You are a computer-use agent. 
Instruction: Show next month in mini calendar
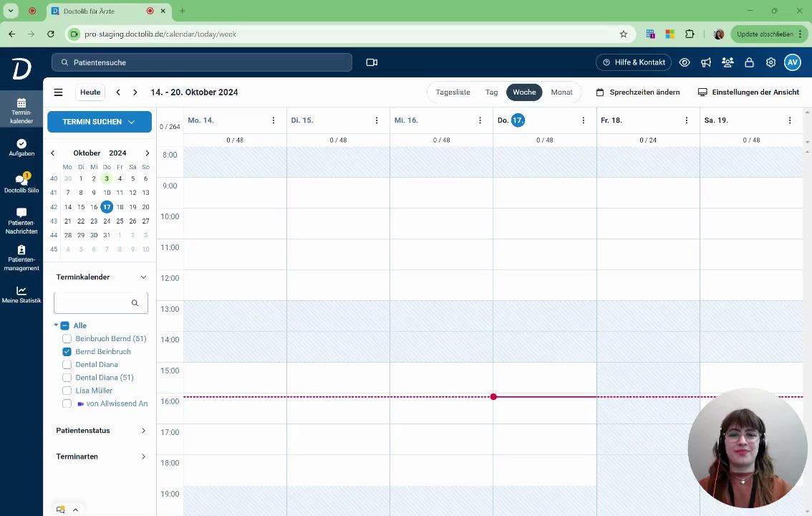[x=147, y=153]
